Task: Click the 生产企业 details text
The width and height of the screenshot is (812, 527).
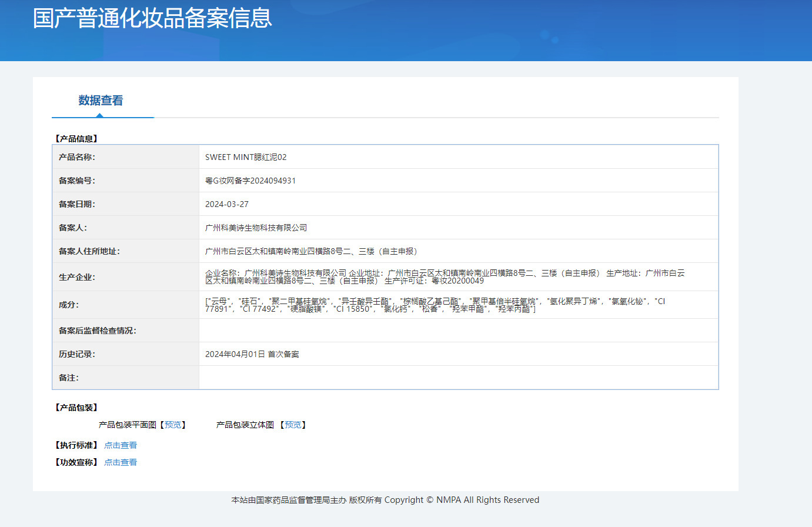Action: pyautogui.click(x=445, y=277)
